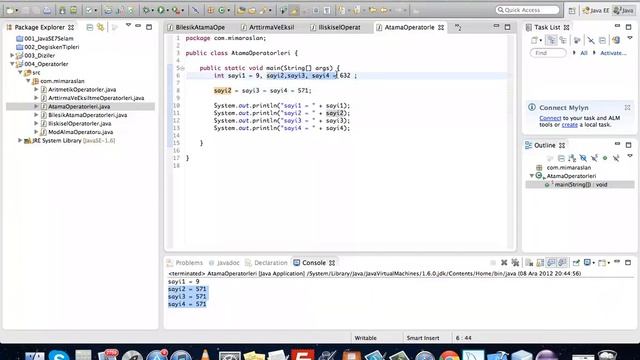
Task: Switch to the Java perspective
Action: [x=623, y=11]
